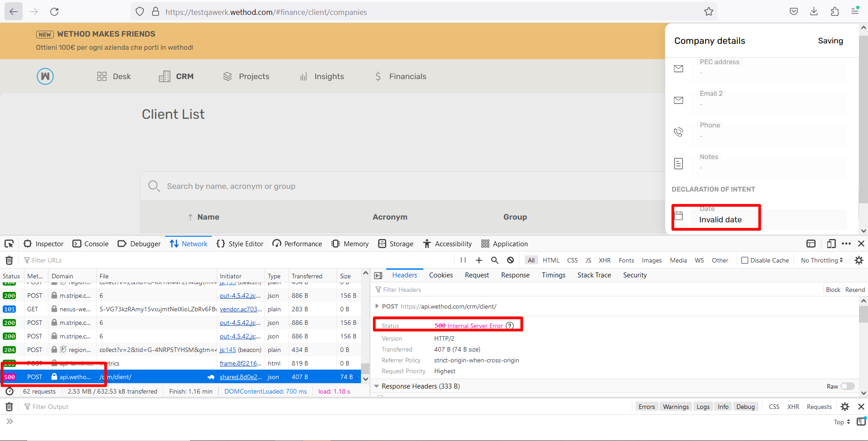Pick an element with the inspector picker icon
Image resolution: width=868 pixels, height=441 pixels.
click(x=9, y=244)
